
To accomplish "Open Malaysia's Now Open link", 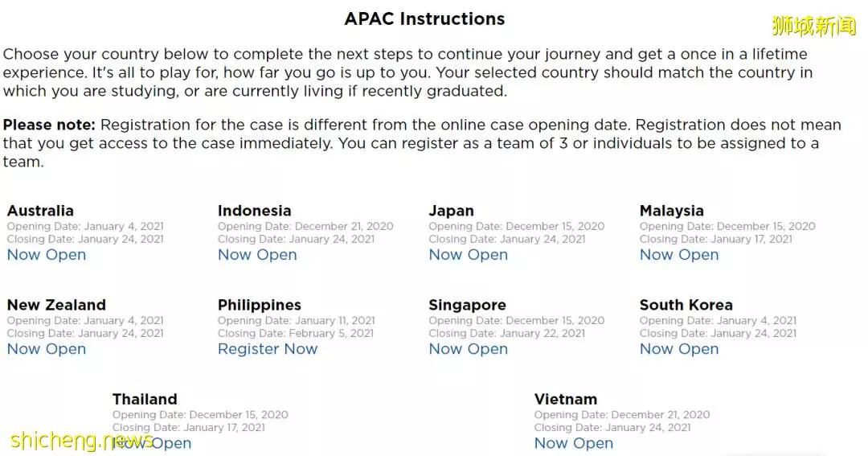I will pyautogui.click(x=679, y=255).
